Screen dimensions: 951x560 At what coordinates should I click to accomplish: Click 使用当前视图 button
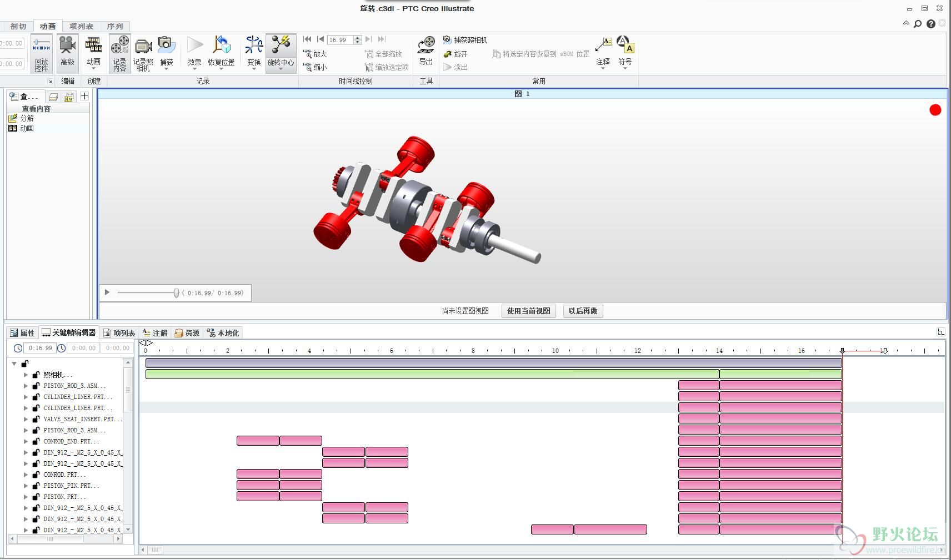coord(529,311)
